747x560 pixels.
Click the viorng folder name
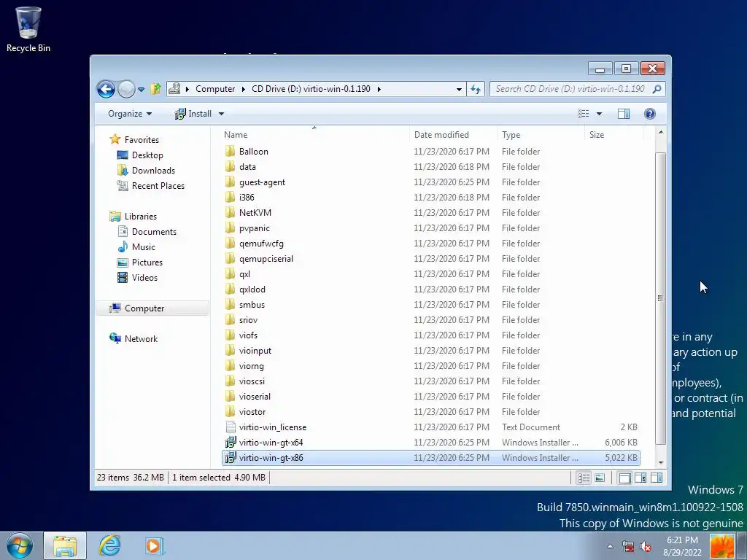coord(252,366)
